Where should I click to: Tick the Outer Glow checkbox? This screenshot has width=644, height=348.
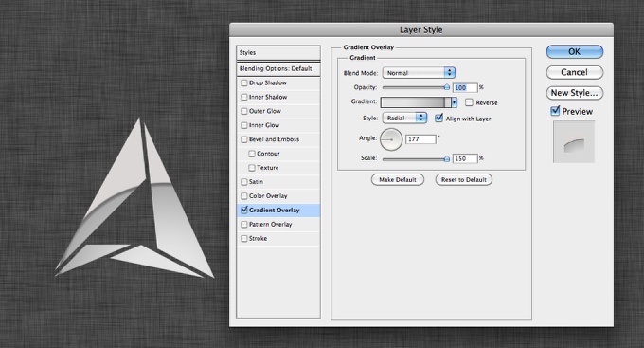244,111
